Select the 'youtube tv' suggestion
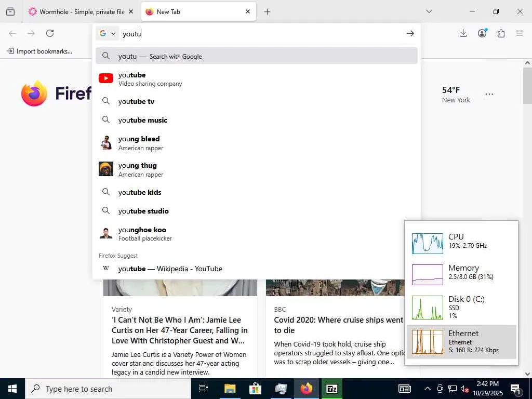The height and width of the screenshot is (399, 532). 256,101
